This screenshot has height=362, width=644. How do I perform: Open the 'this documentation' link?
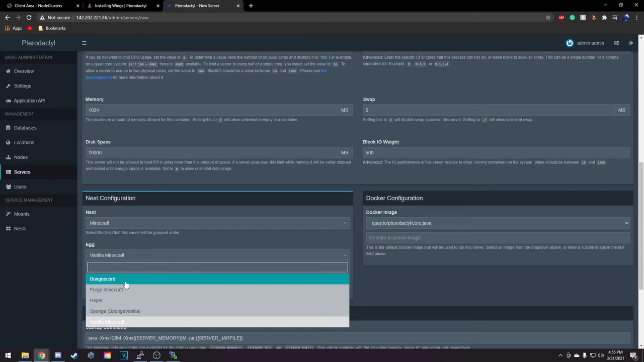(x=206, y=74)
